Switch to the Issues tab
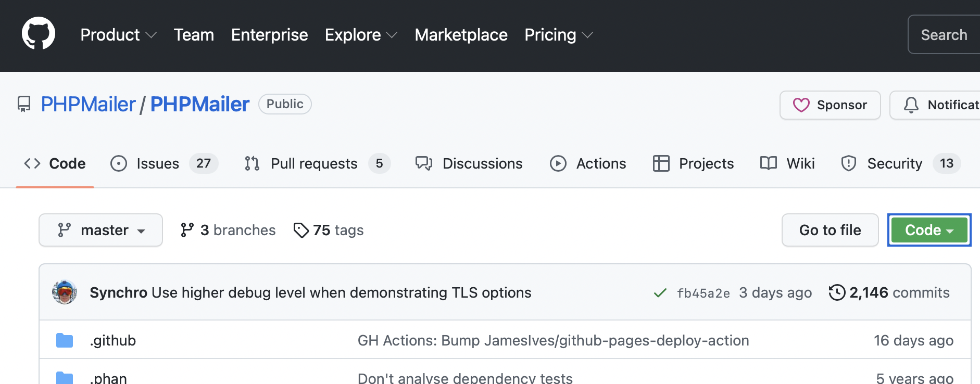This screenshot has height=384, width=980. [164, 163]
